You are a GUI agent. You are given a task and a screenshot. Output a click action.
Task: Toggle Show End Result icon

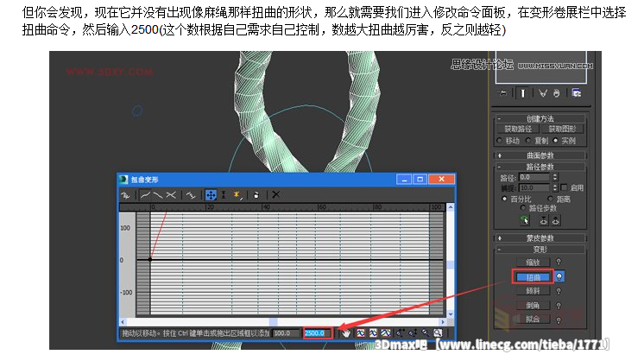(523, 93)
